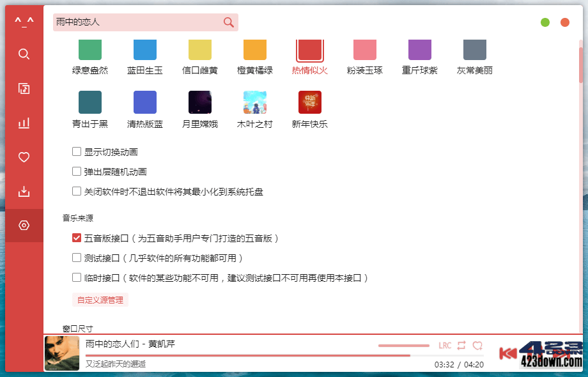Click the magnifier inside the search box
This screenshot has height=377, width=588.
[228, 22]
